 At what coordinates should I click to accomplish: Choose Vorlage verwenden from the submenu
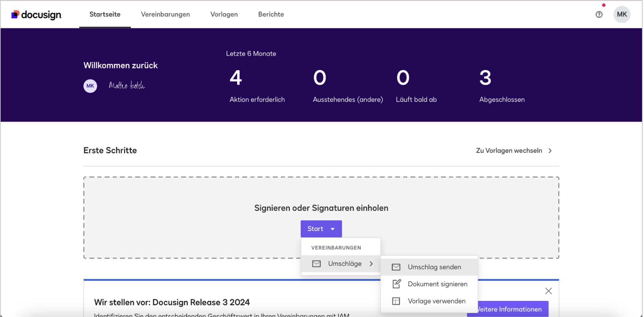pyautogui.click(x=429, y=301)
